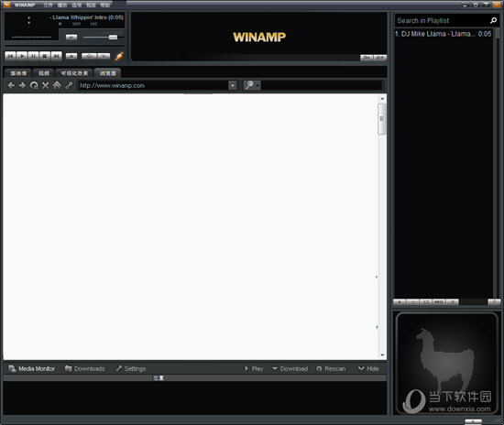This screenshot has width=504, height=425.
Task: Expand the URL history dropdown
Action: [233, 85]
